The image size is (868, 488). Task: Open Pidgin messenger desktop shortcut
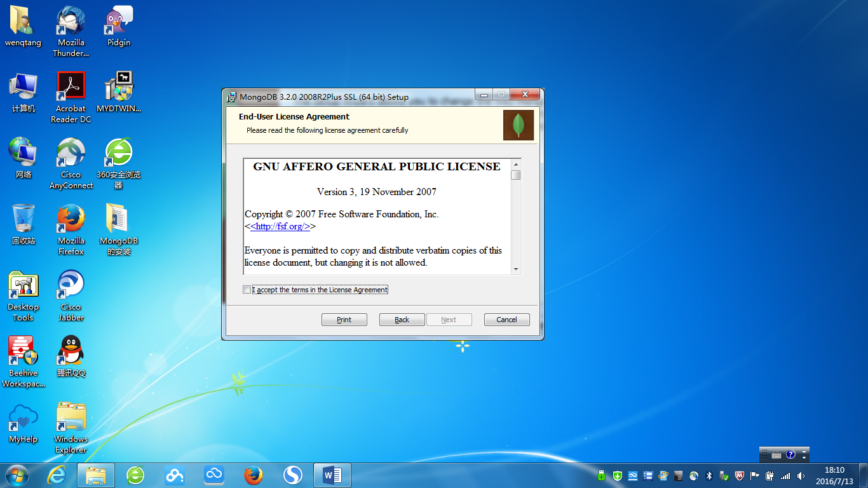119,27
